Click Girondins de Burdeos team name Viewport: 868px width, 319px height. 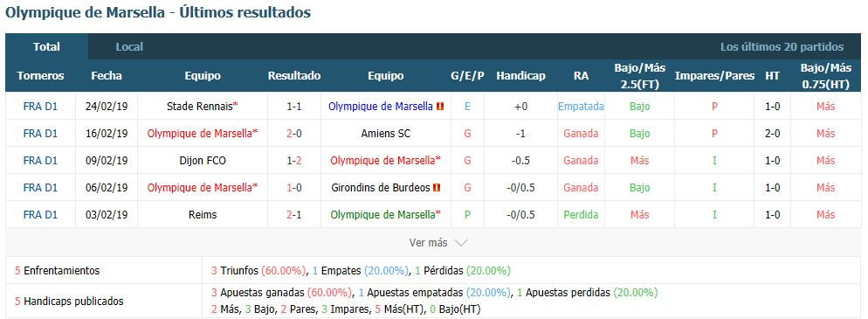point(381,188)
